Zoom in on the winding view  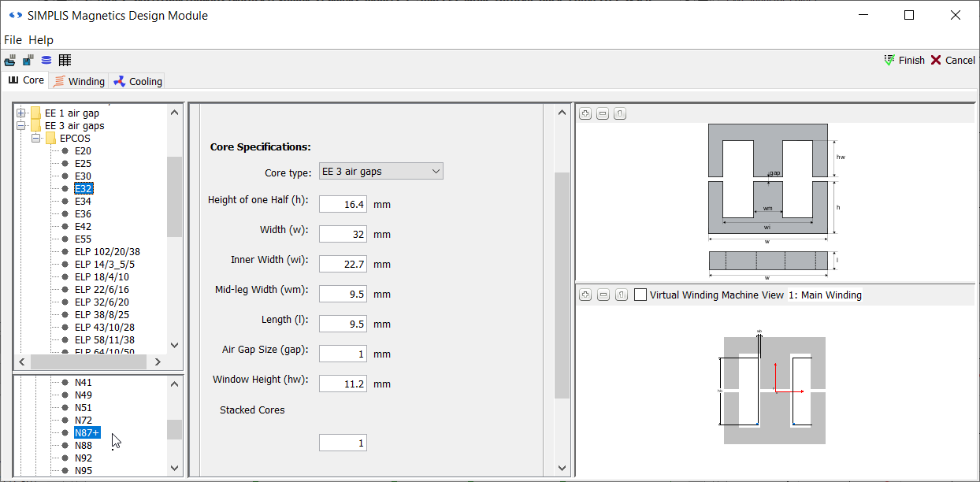pyautogui.click(x=585, y=295)
